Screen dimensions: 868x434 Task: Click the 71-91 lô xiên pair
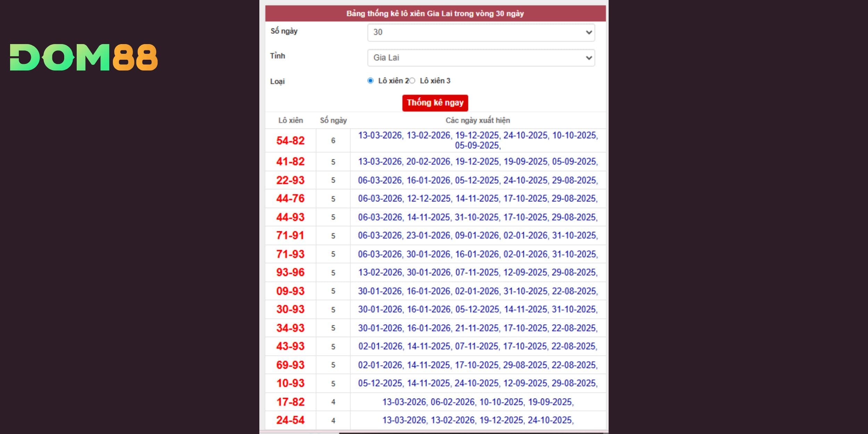click(290, 235)
